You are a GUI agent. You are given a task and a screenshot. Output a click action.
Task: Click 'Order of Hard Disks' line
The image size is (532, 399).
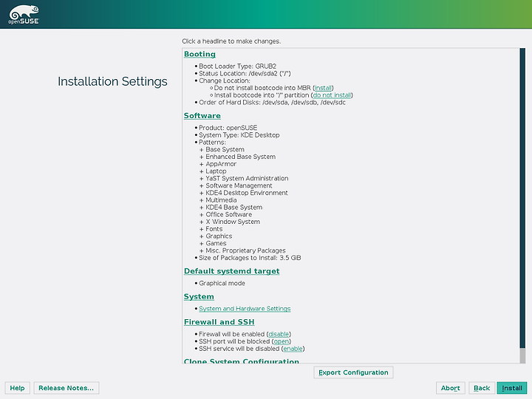[272, 103]
